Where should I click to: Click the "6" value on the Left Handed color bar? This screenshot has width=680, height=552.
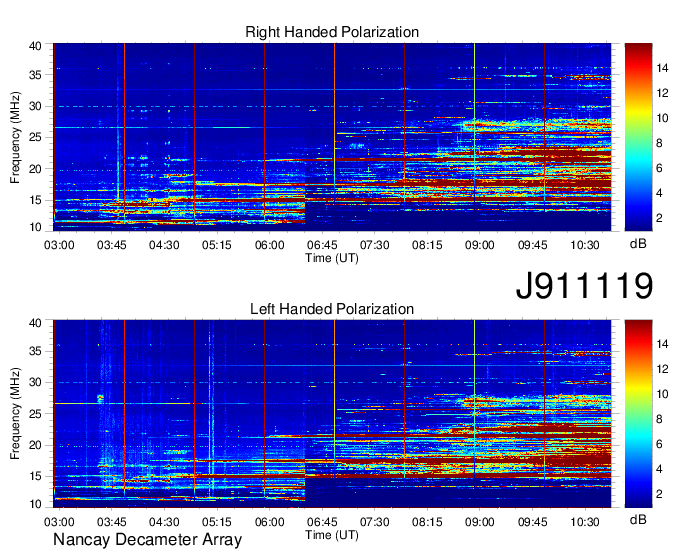tap(659, 444)
